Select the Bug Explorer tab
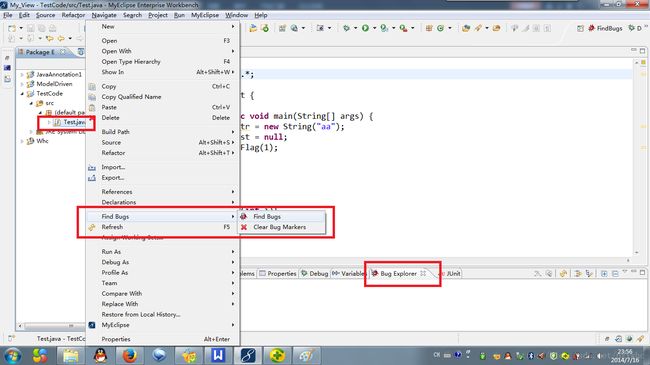Image resolution: width=650 pixels, height=365 pixels. pyautogui.click(x=398, y=273)
